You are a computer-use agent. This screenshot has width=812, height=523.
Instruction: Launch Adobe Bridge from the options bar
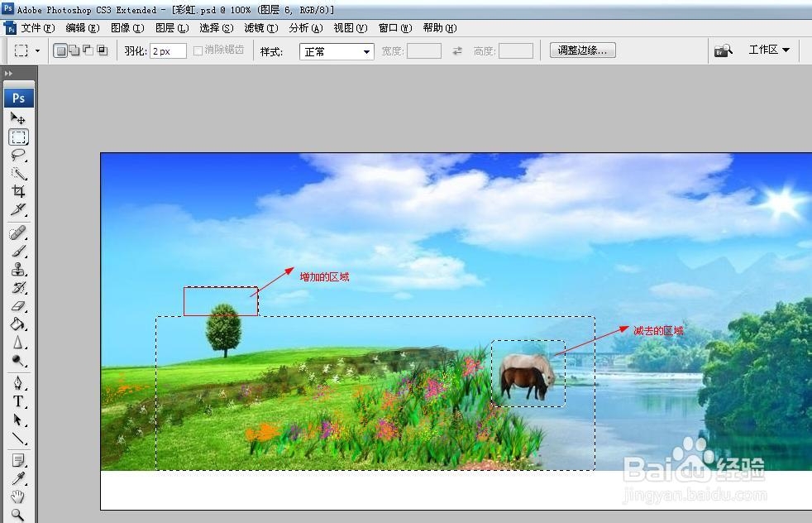click(x=724, y=50)
